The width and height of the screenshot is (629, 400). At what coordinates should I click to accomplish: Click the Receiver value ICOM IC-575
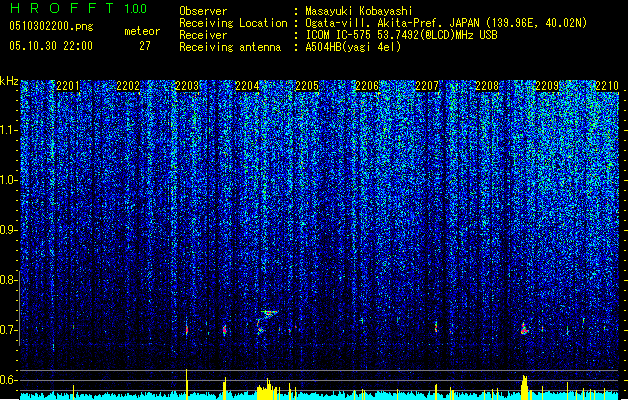click(339, 35)
